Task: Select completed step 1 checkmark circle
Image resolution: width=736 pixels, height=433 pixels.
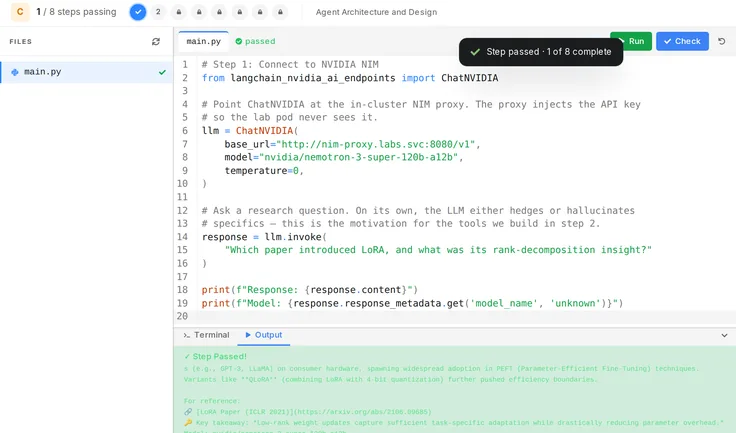Action: coord(138,12)
